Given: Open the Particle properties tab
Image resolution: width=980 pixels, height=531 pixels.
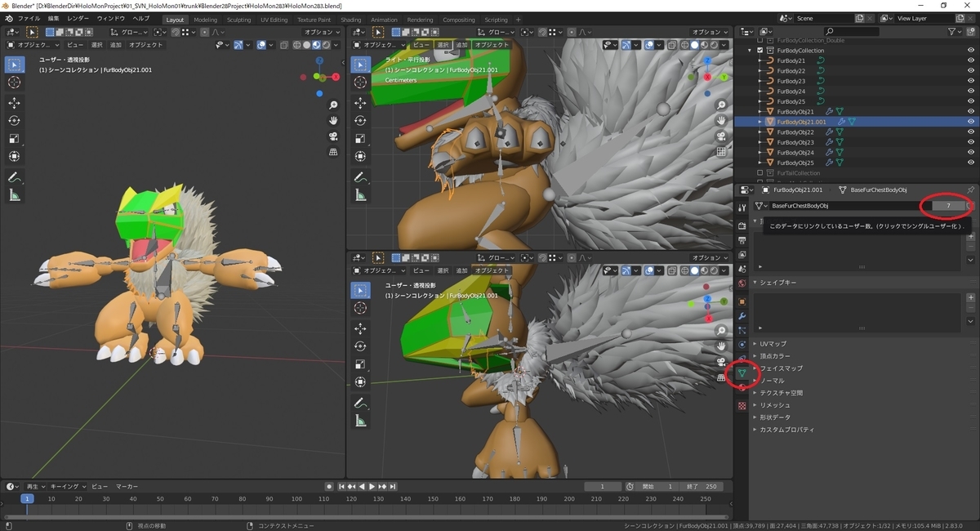Looking at the screenshot, I should [742, 331].
